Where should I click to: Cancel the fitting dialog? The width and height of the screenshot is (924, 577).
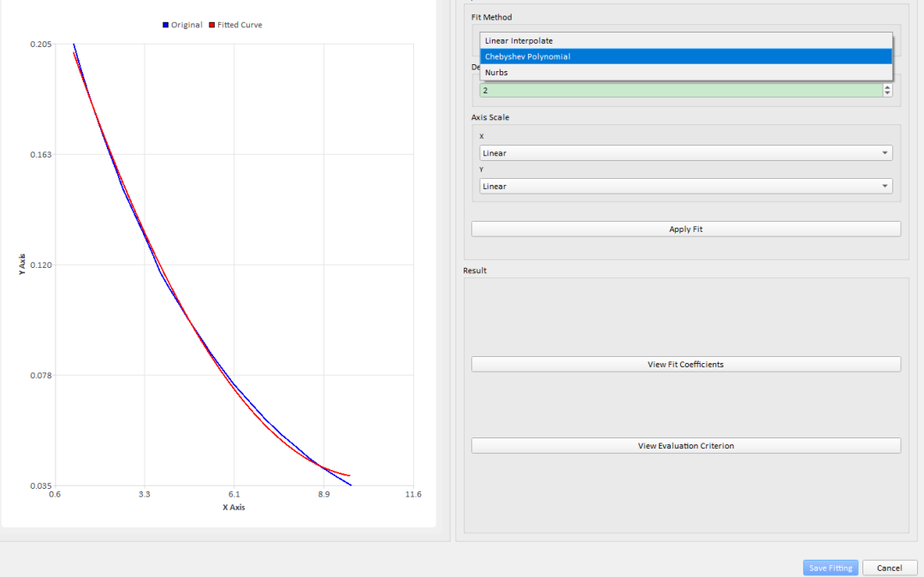tap(889, 568)
